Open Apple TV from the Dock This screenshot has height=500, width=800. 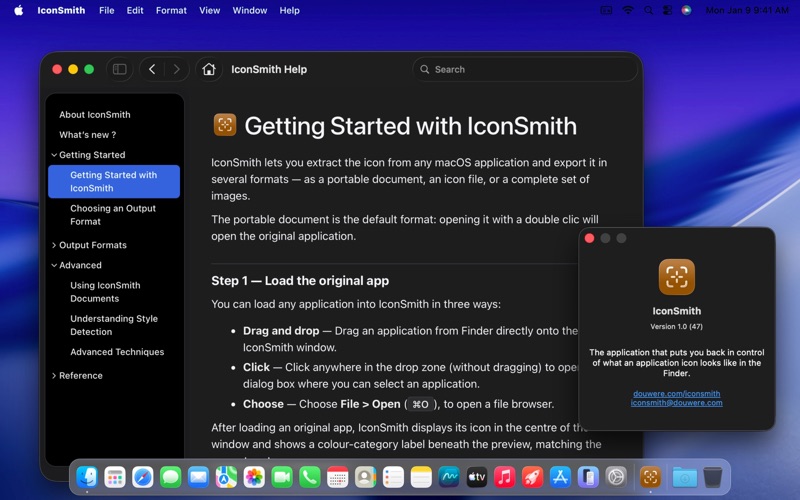[x=477, y=477]
